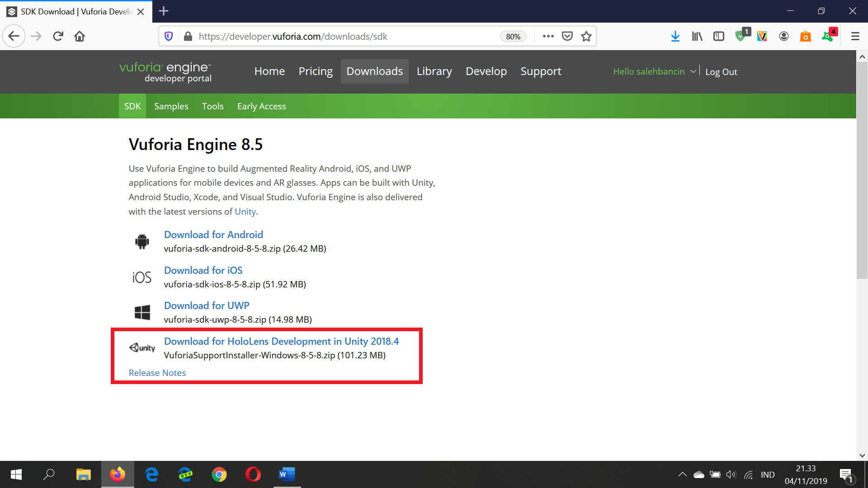Switch to the Tools sub-tab
The height and width of the screenshot is (488, 868).
[213, 106]
